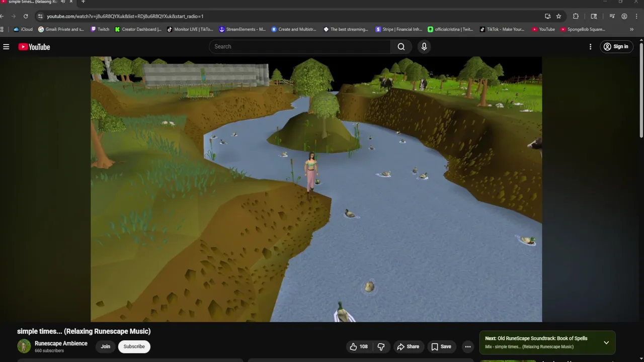The height and width of the screenshot is (362, 644).
Task: Reload the browser page
Action: pyautogui.click(x=26, y=16)
